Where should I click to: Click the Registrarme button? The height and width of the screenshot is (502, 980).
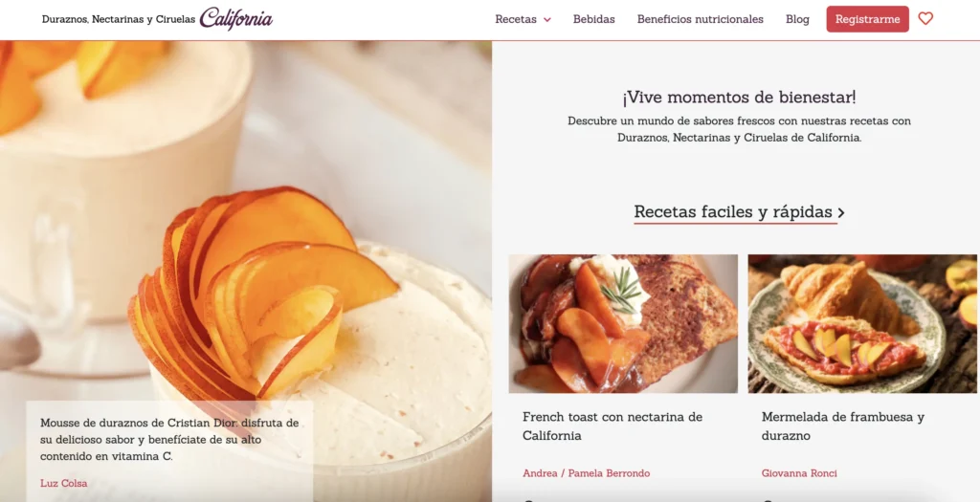click(x=867, y=19)
